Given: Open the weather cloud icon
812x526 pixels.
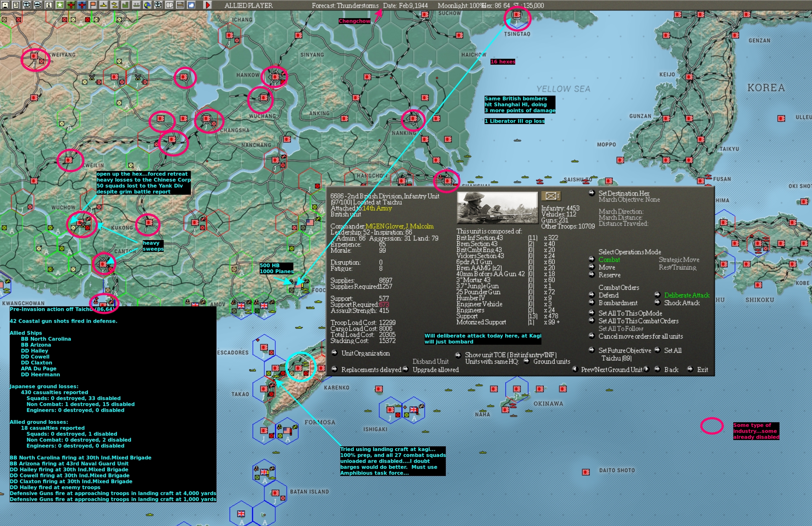Looking at the screenshot, I should (191, 5).
